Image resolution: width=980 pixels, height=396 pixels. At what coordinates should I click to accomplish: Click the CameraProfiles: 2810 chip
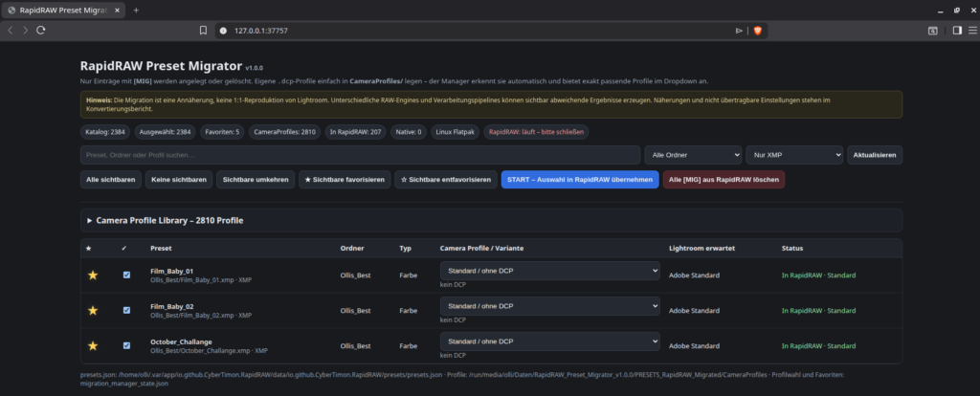point(285,132)
